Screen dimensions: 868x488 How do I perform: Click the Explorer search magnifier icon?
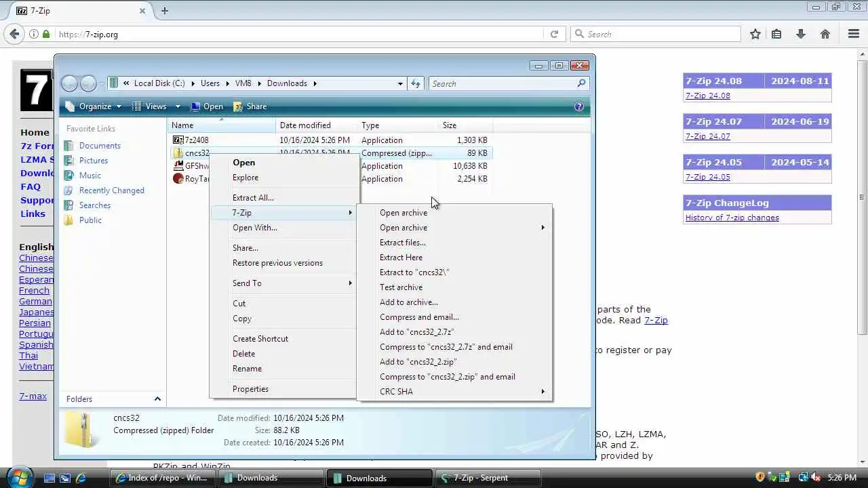(581, 83)
